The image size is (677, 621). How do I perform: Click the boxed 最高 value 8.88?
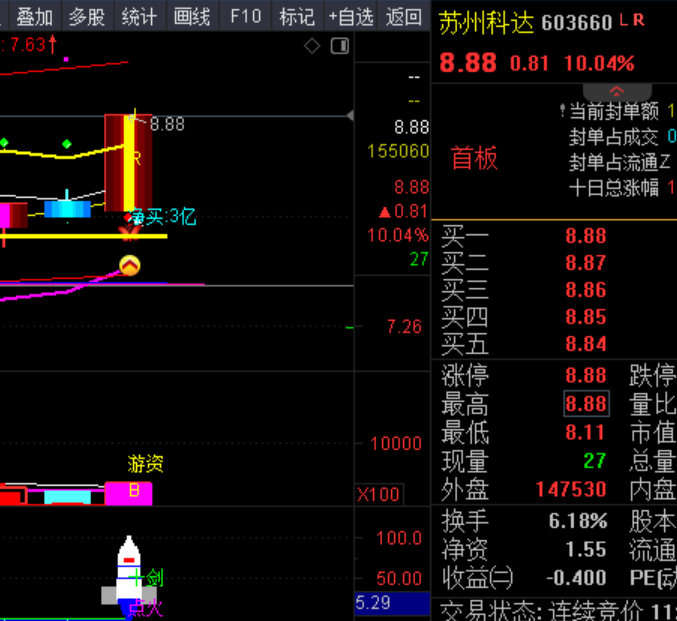click(x=586, y=404)
